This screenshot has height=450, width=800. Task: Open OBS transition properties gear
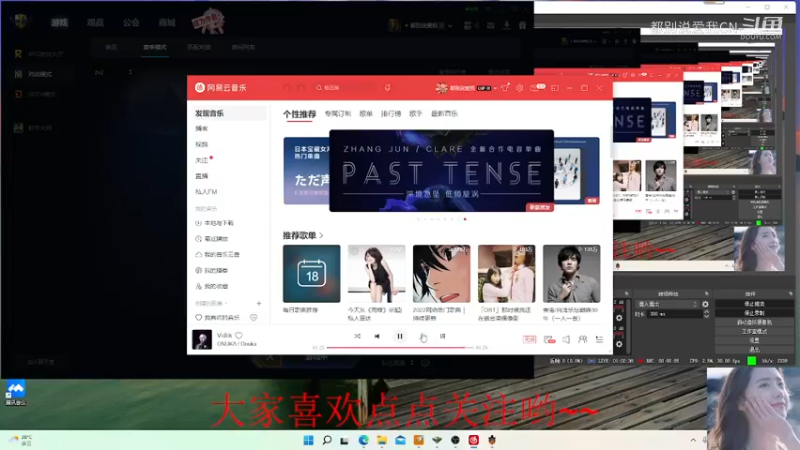tap(705, 304)
